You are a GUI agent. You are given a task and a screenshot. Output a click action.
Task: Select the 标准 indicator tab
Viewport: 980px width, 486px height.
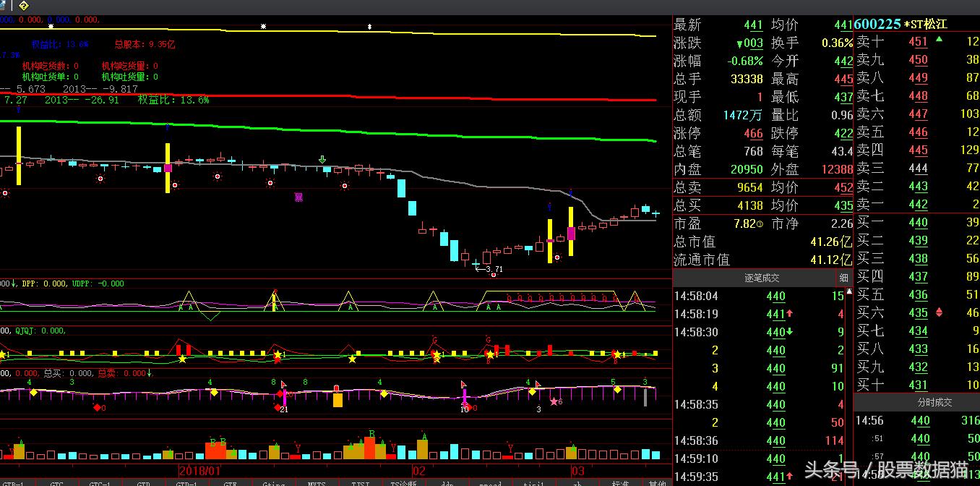pos(621,483)
